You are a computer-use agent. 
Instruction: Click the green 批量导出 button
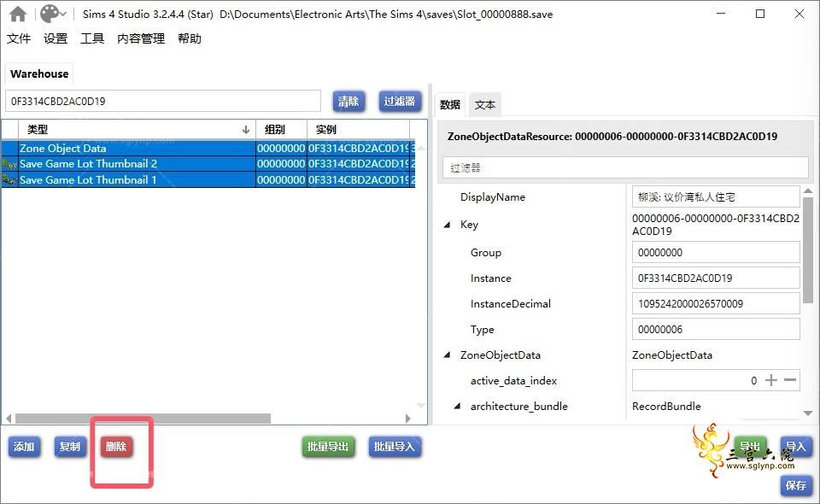click(328, 447)
